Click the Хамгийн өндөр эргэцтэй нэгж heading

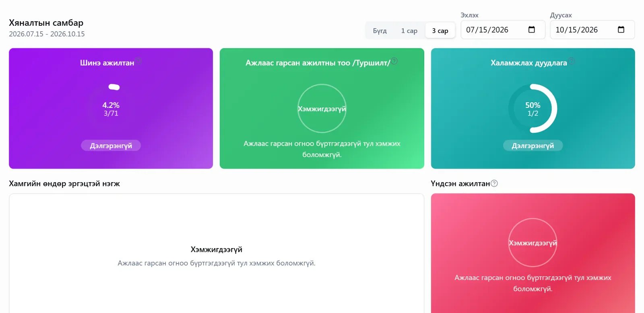64,184
